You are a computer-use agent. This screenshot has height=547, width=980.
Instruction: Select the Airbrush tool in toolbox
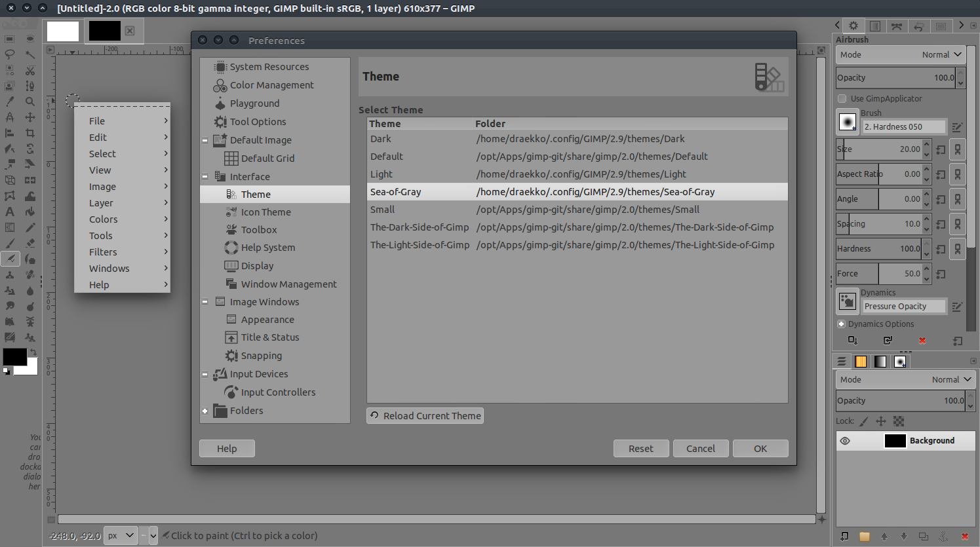pyautogui.click(x=10, y=259)
